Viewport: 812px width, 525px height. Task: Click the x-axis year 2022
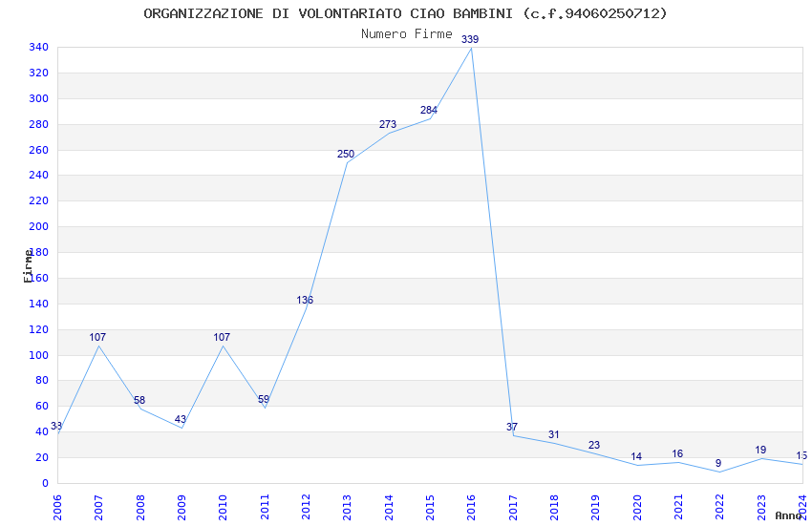coord(720,508)
